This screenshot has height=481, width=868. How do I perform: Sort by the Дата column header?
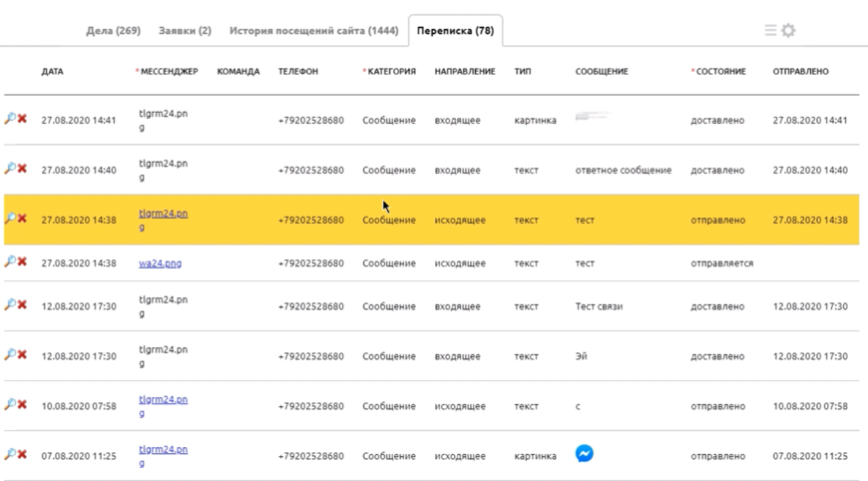(x=52, y=72)
